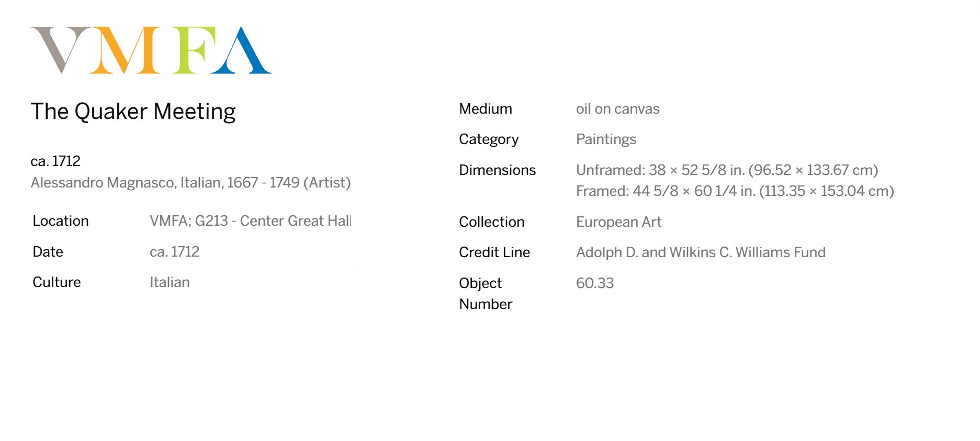980x441 pixels.
Task: Open the artist link Alessandro Magnasco
Action: coord(103,183)
